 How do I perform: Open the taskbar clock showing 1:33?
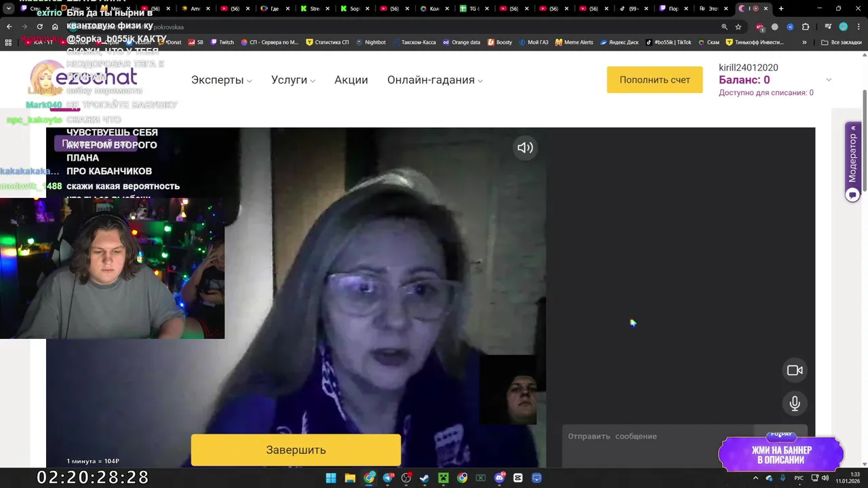click(848, 478)
